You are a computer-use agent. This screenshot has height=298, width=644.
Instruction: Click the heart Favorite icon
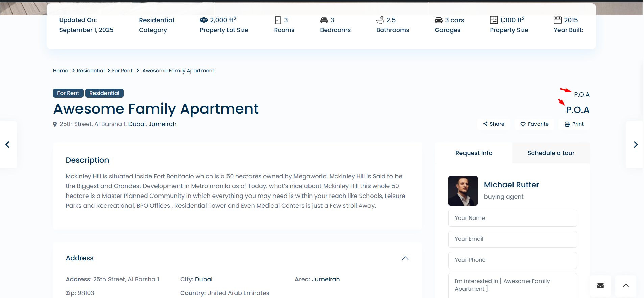523,124
